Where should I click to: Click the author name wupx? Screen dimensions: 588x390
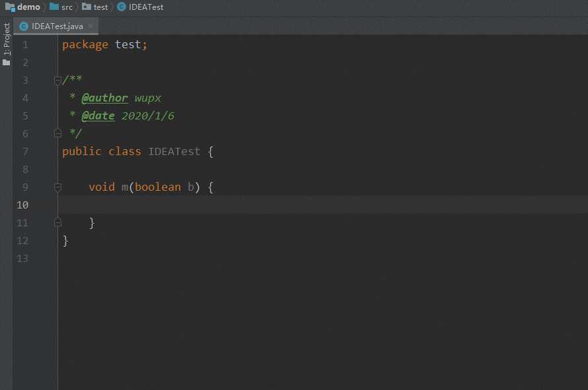[x=148, y=98]
